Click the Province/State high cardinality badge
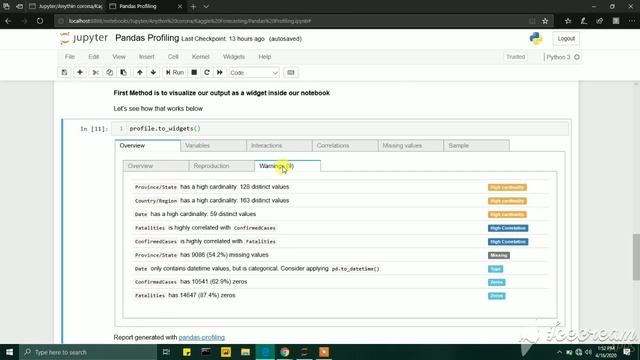Viewport: 640px width, 360px height. [507, 187]
